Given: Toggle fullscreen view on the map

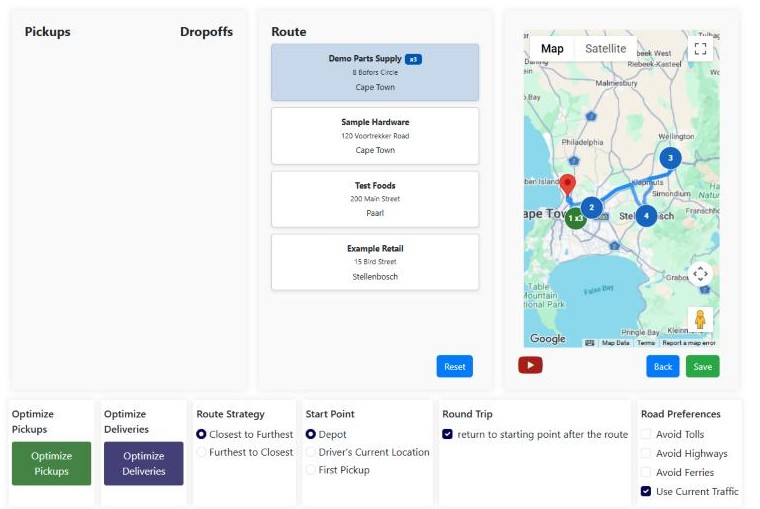Looking at the screenshot, I should point(700,48).
